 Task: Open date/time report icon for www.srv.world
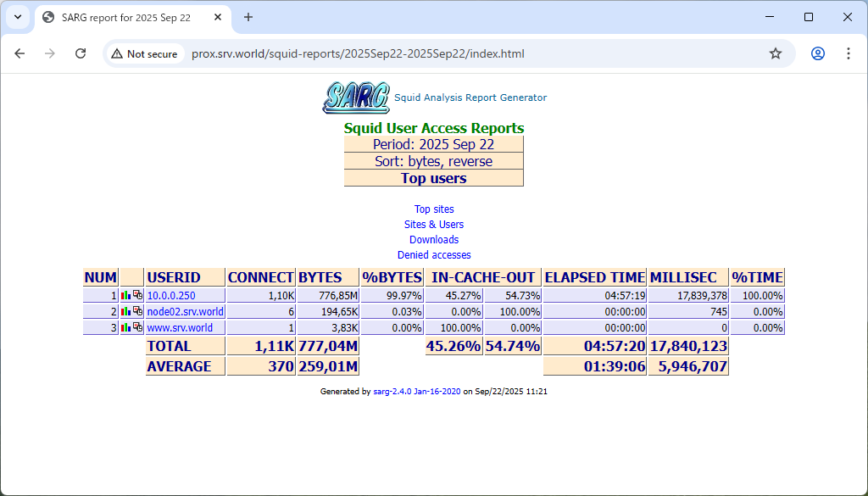point(137,327)
